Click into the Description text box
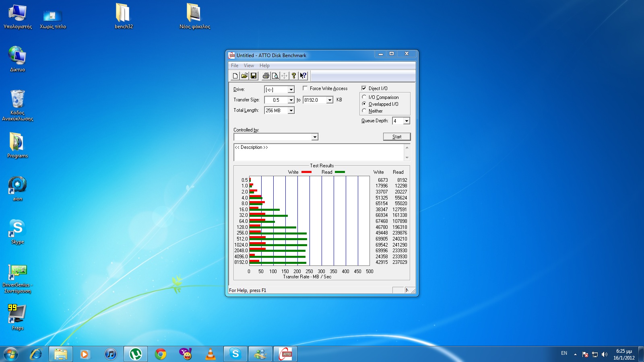 (319, 152)
